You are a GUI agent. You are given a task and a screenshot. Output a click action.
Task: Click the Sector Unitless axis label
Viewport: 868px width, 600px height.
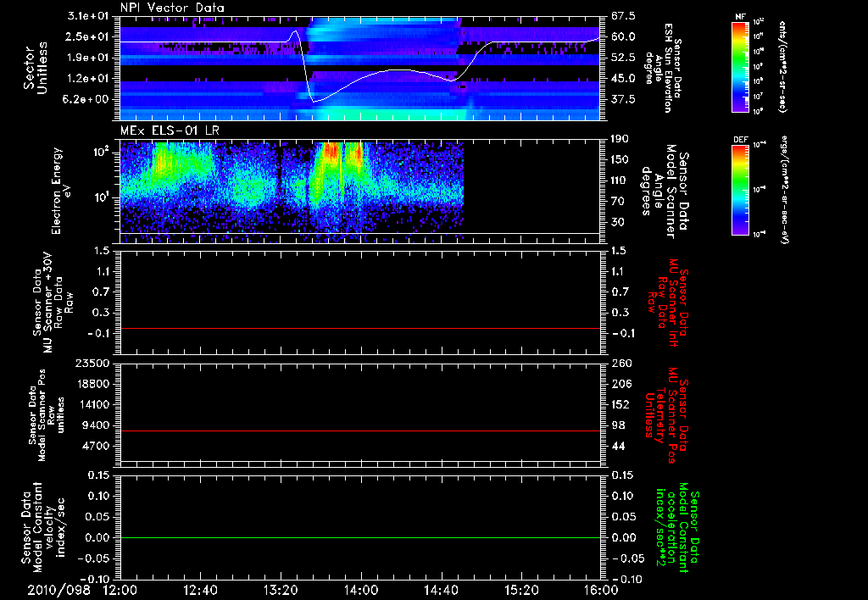[36, 68]
